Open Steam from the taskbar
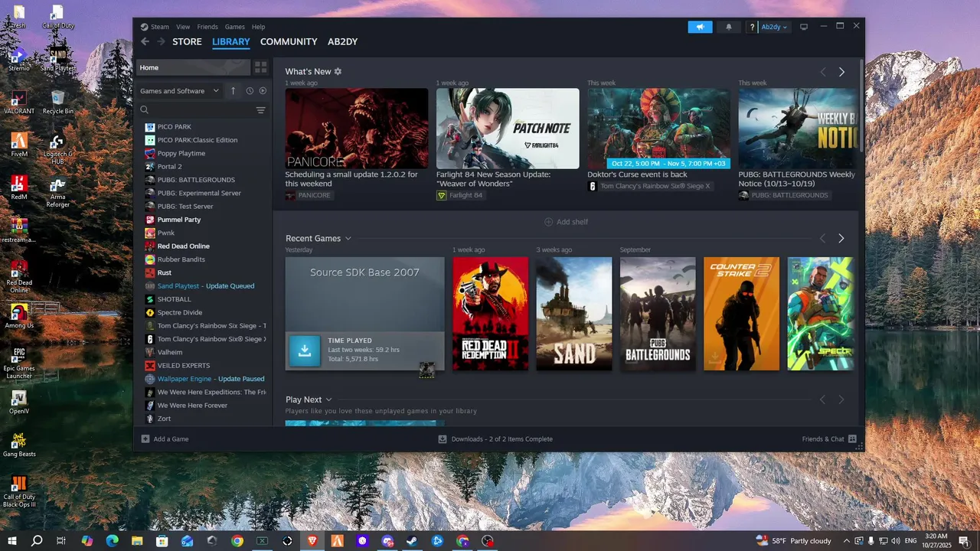The image size is (980, 551). tap(412, 541)
